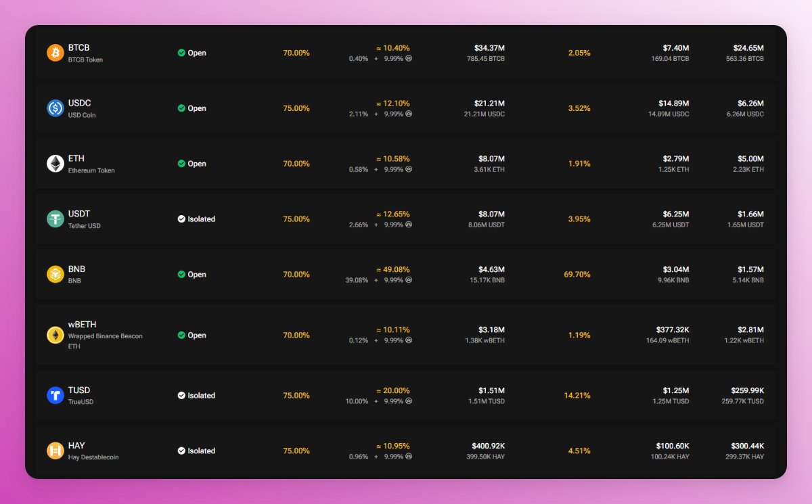This screenshot has height=504, width=812.
Task: Toggle the Isolated badge on USDT row
Action: 196,219
